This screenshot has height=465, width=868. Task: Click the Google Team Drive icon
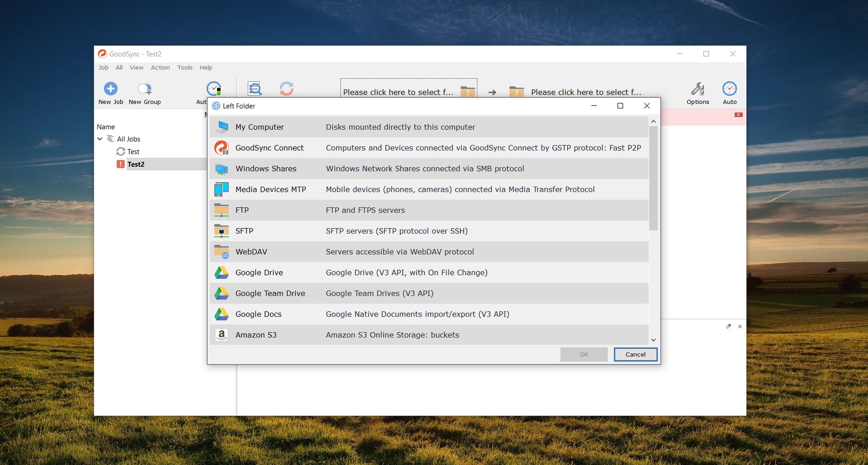pyautogui.click(x=222, y=293)
